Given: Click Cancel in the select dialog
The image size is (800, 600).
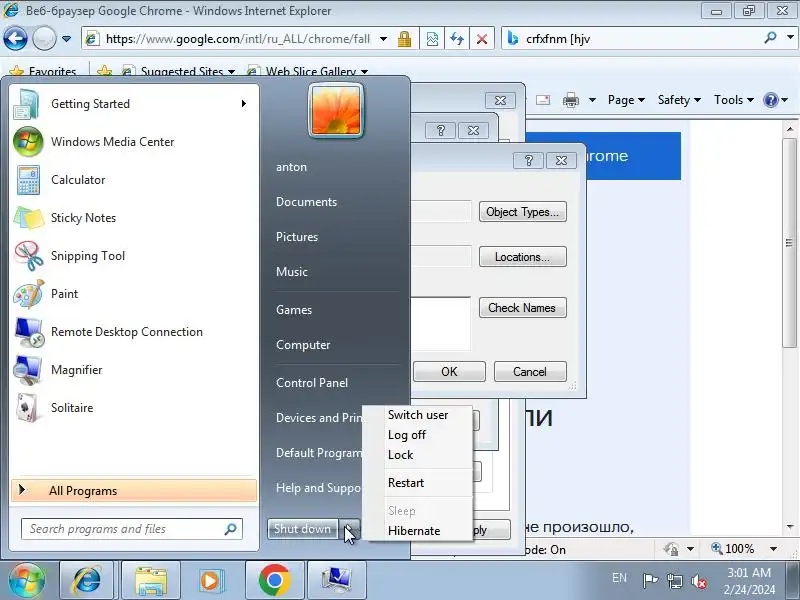Looking at the screenshot, I should [x=530, y=371].
